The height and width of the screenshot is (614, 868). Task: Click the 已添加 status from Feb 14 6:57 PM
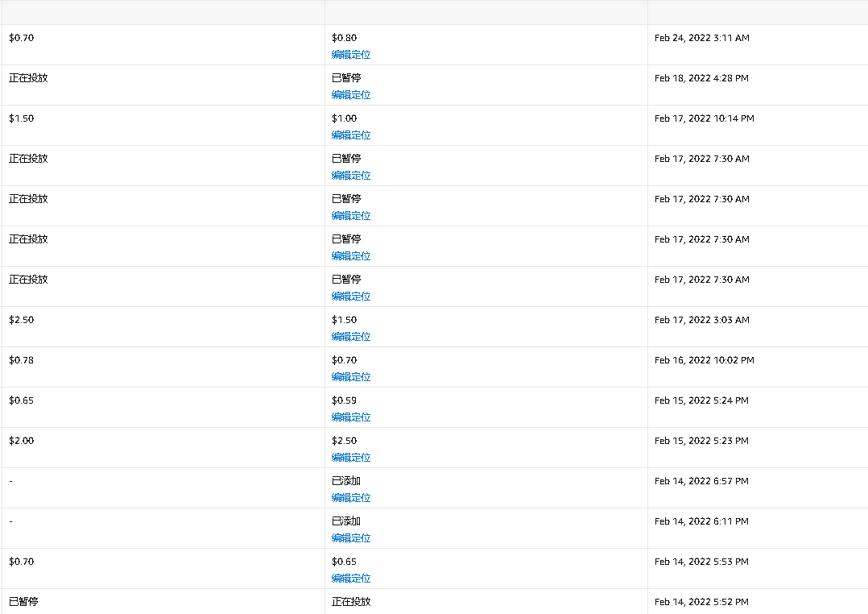[344, 480]
